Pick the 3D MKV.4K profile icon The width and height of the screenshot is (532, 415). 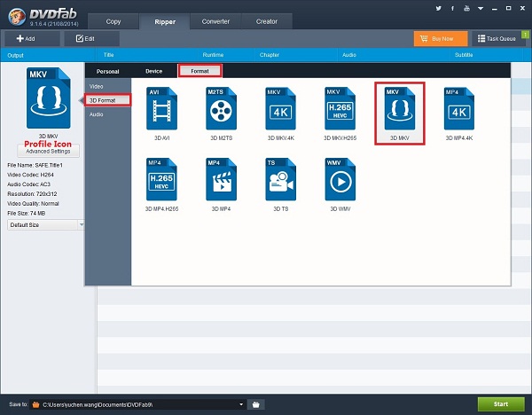point(280,108)
